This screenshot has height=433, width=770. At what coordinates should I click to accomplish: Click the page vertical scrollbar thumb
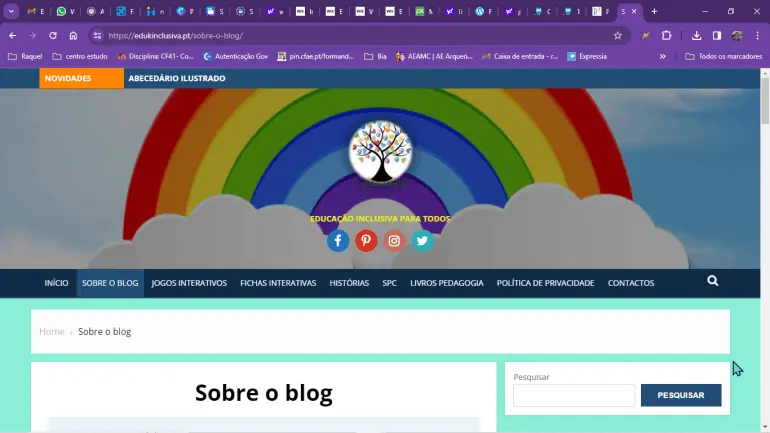tap(765, 101)
